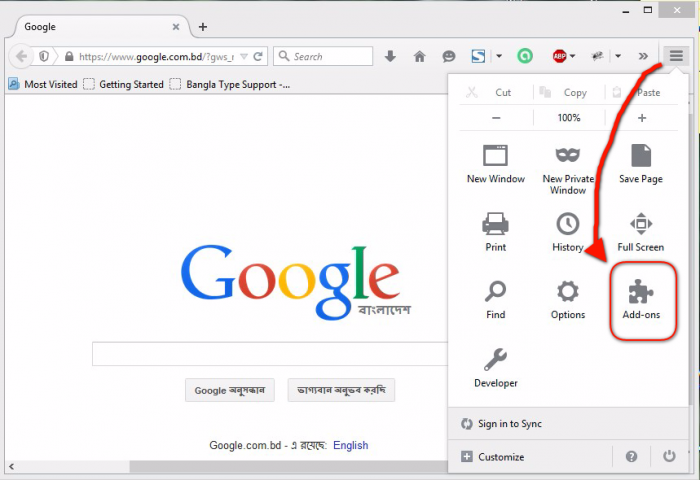Minimize the Firefox window
This screenshot has height=480, width=700.
pyautogui.click(x=625, y=11)
